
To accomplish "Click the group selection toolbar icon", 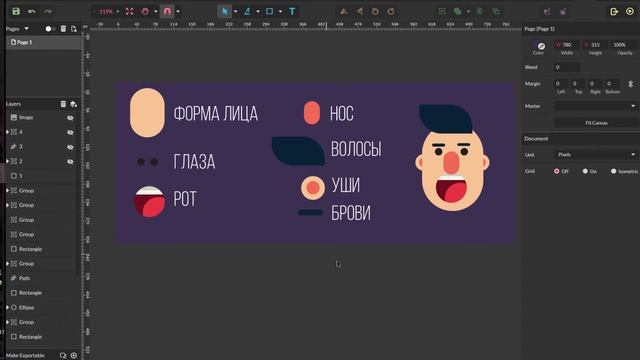I will [x=442, y=11].
